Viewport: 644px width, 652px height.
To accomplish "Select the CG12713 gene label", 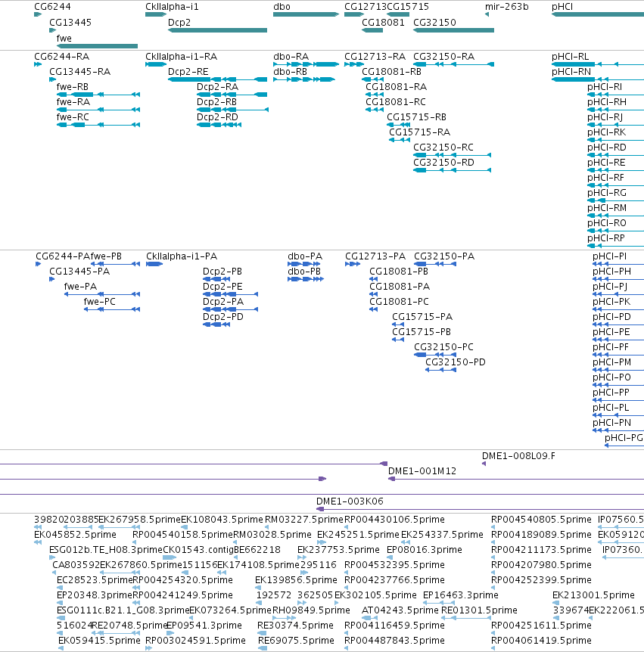I will pos(366,7).
